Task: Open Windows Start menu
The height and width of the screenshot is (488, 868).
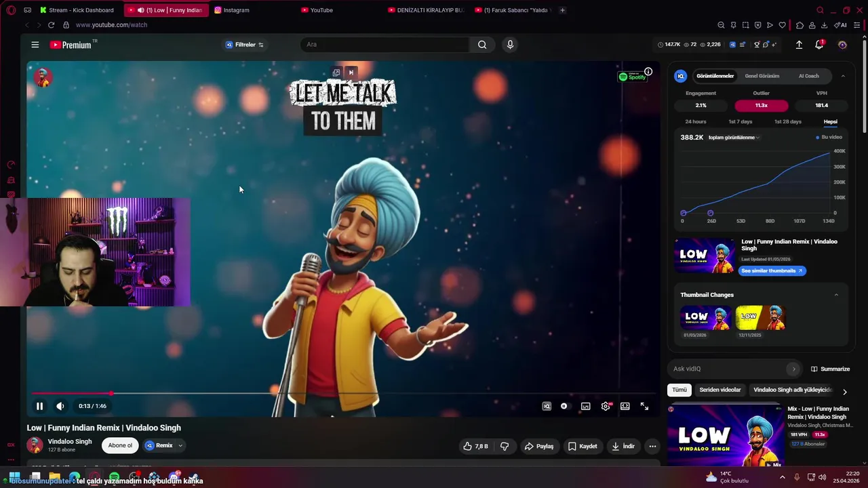Action: pos(14,477)
